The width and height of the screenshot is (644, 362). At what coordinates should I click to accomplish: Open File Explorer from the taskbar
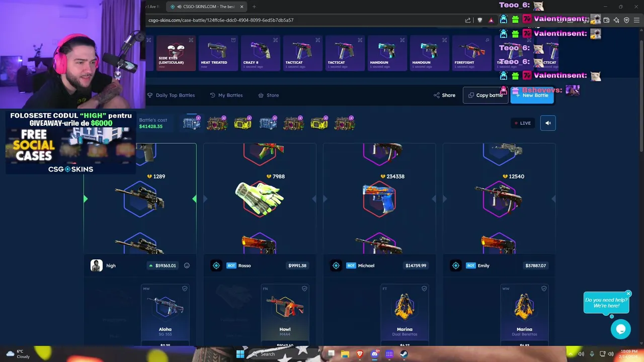[x=345, y=354]
